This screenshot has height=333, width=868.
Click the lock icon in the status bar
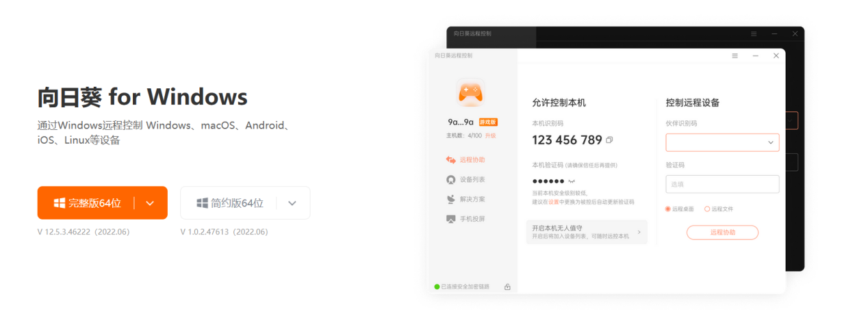(507, 287)
